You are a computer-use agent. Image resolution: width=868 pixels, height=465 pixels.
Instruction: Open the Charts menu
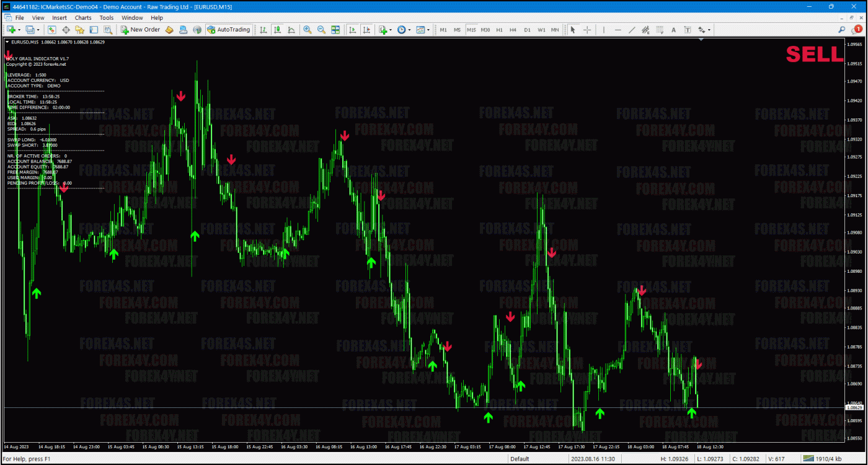[x=83, y=18]
